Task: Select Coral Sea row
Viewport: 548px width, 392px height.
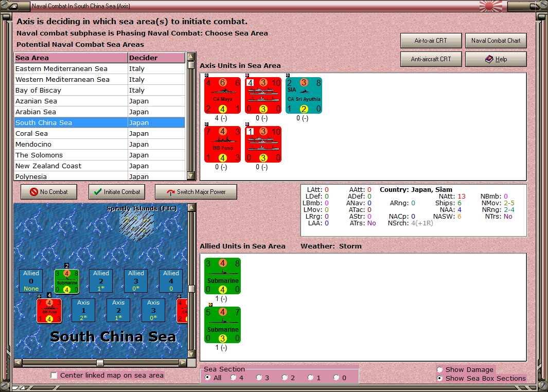Action: 100,133
